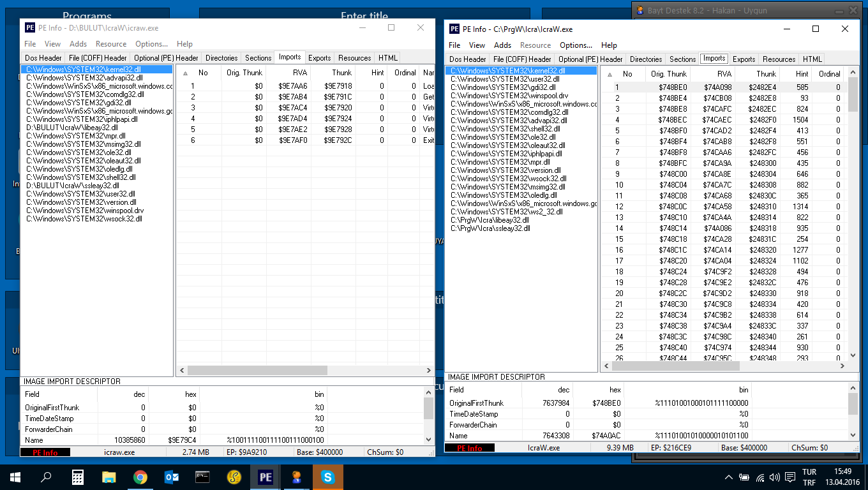Click PE icon in icraw.exe window title
The width and height of the screenshot is (868, 490).
30,27
